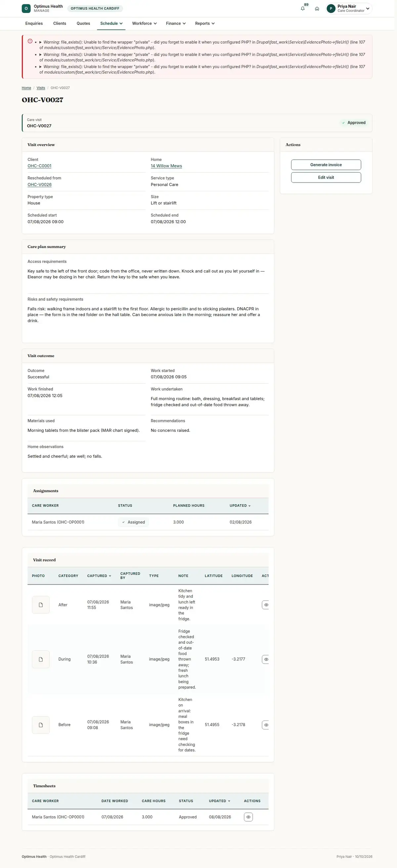Open the 14 Willow Mews link

click(x=166, y=166)
